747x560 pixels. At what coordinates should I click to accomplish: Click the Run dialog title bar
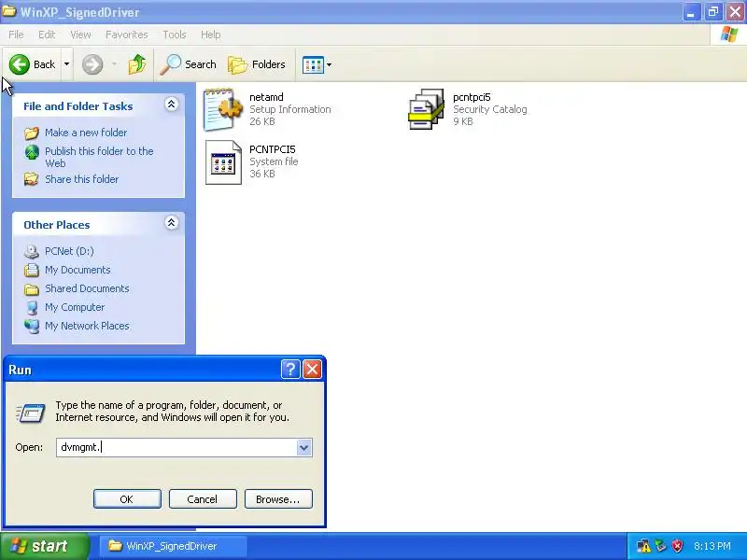click(143, 370)
